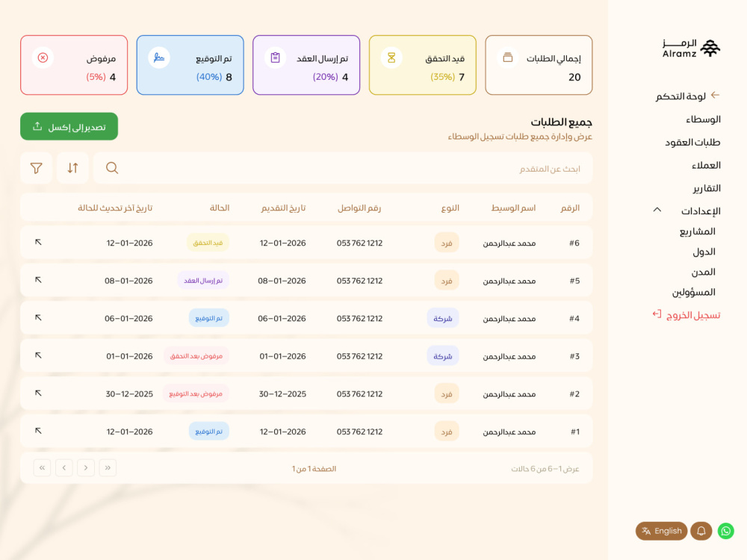Open طلبات العقود menu item
This screenshot has height=560, width=747.
click(692, 143)
